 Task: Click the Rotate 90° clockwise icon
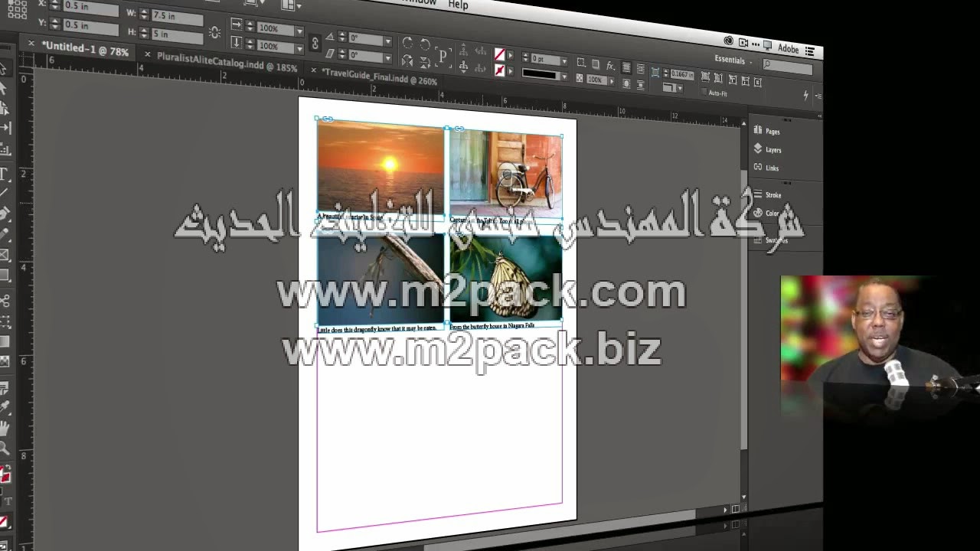[407, 43]
